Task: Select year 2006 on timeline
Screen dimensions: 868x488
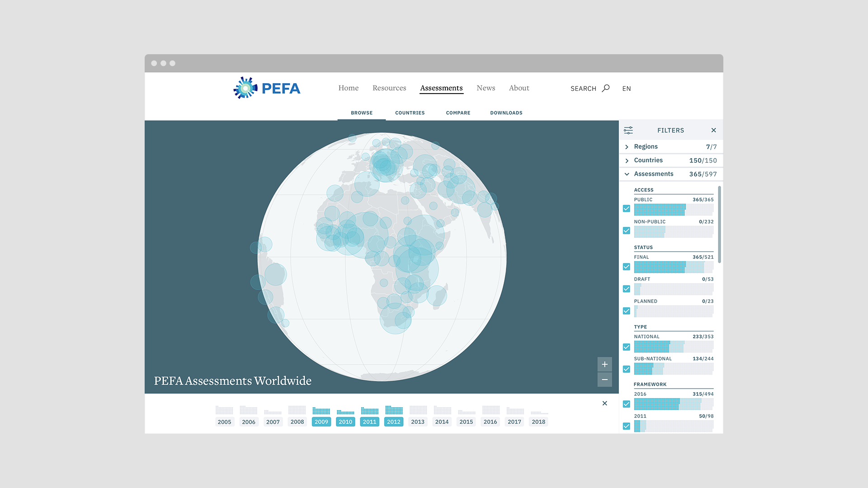Action: coord(249,422)
